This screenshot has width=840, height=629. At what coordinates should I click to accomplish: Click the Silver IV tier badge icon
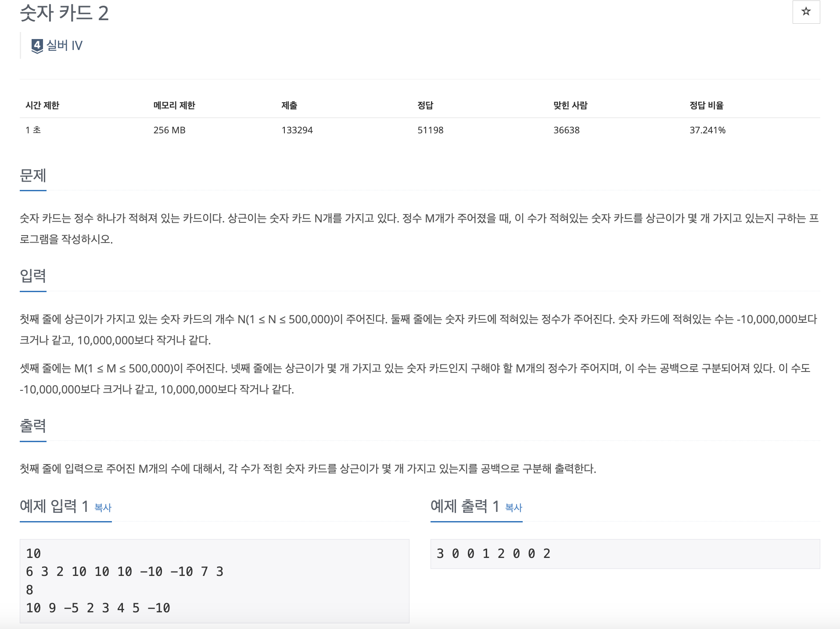37,45
